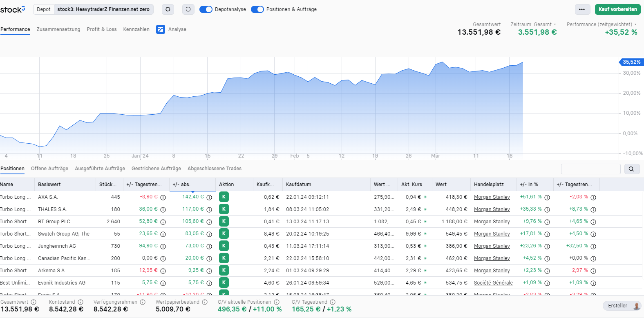Open Société Générale link in Evonik row

493,283
